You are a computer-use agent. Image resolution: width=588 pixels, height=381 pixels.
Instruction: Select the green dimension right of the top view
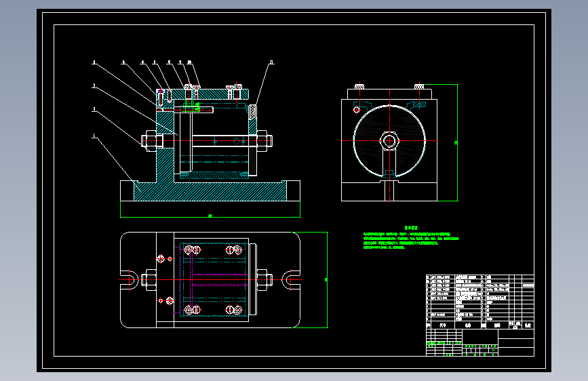point(326,280)
